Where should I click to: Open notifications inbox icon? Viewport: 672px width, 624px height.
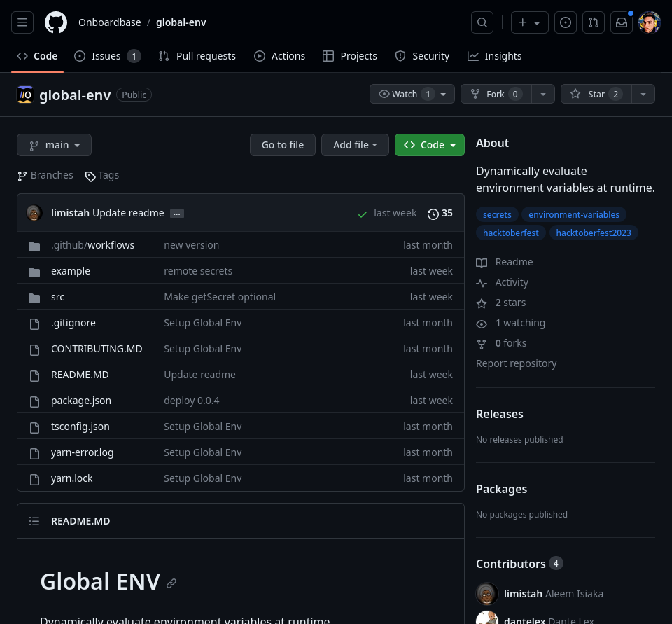coord(622,22)
